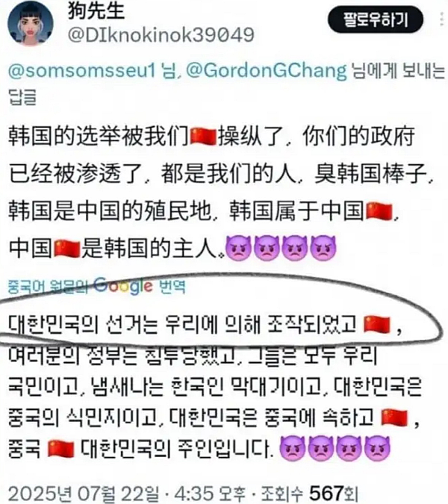This screenshot has height=504, width=448.
Task: Click the first purple devil emoji in original tweet
Action: [x=239, y=248]
